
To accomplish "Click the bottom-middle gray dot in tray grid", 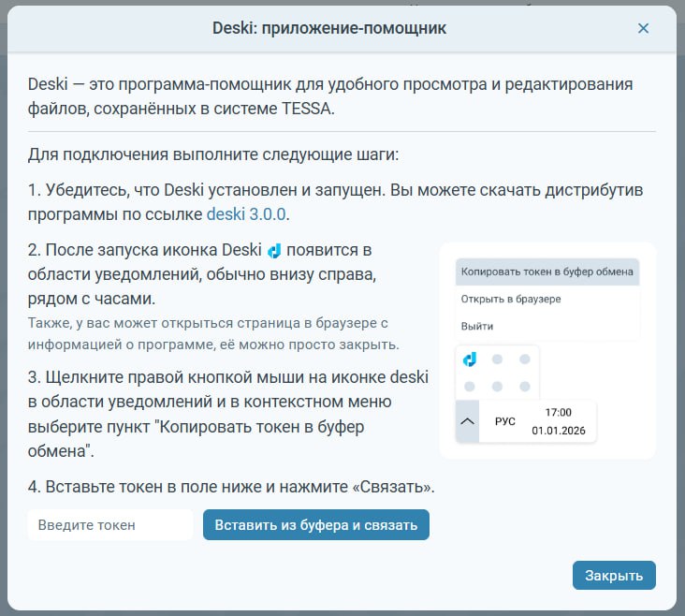I will (x=498, y=386).
